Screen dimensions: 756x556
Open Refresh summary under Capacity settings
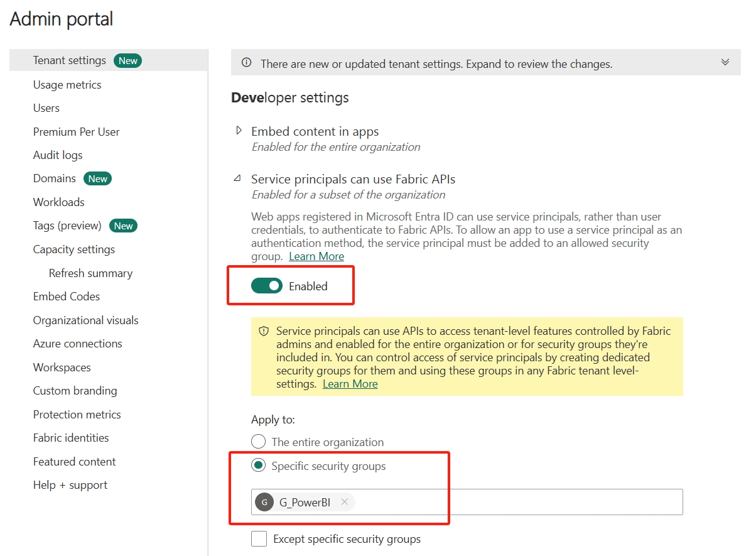click(x=90, y=273)
